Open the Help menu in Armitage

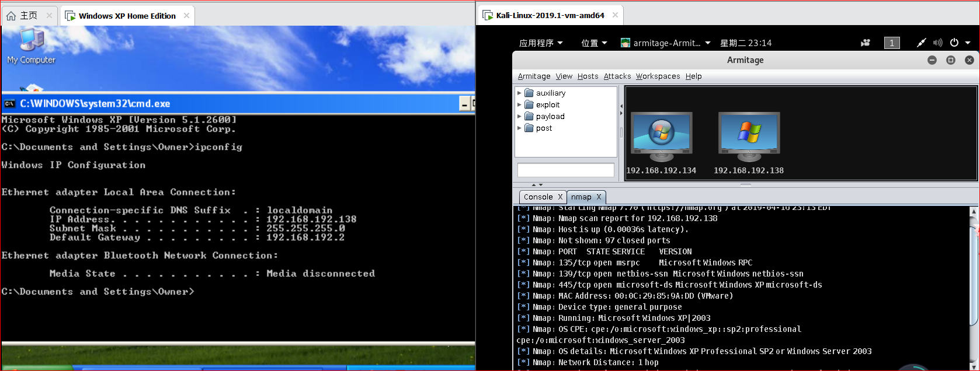tap(694, 76)
